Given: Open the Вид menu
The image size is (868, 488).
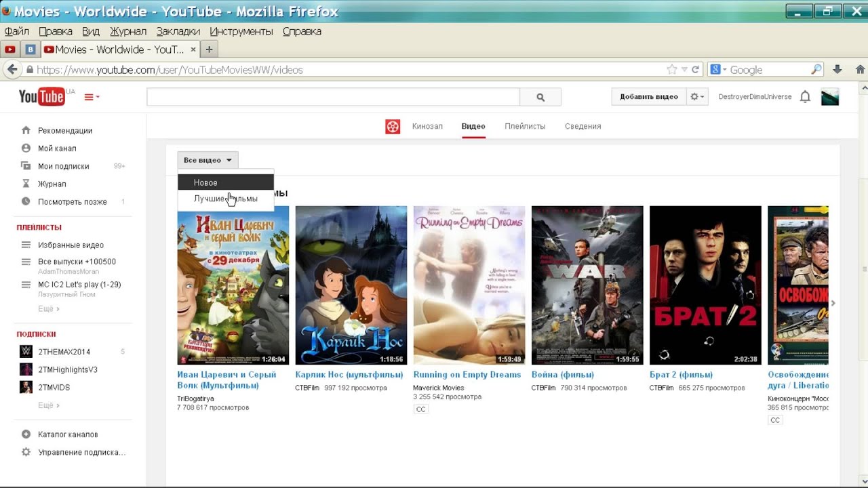Looking at the screenshot, I should point(91,31).
